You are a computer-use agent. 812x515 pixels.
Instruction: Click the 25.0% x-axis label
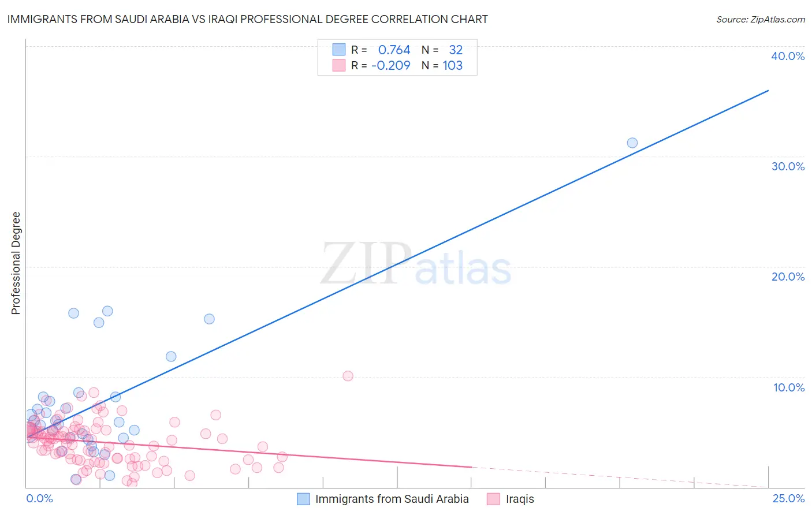pyautogui.click(x=788, y=498)
